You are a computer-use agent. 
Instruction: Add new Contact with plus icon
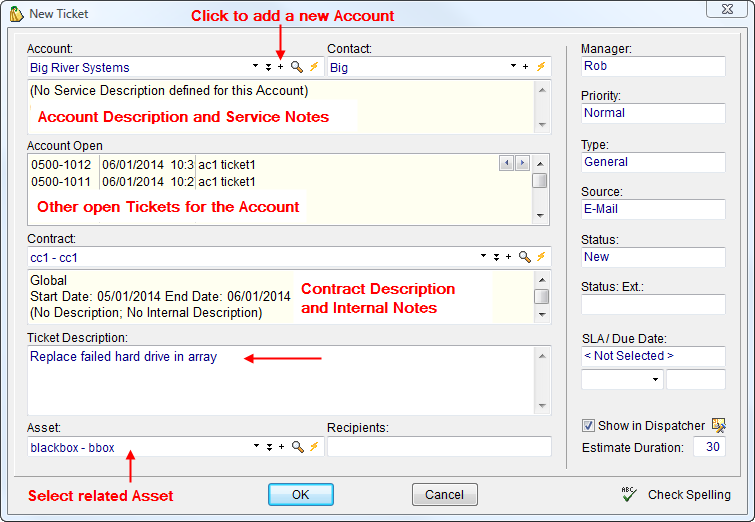coord(526,67)
